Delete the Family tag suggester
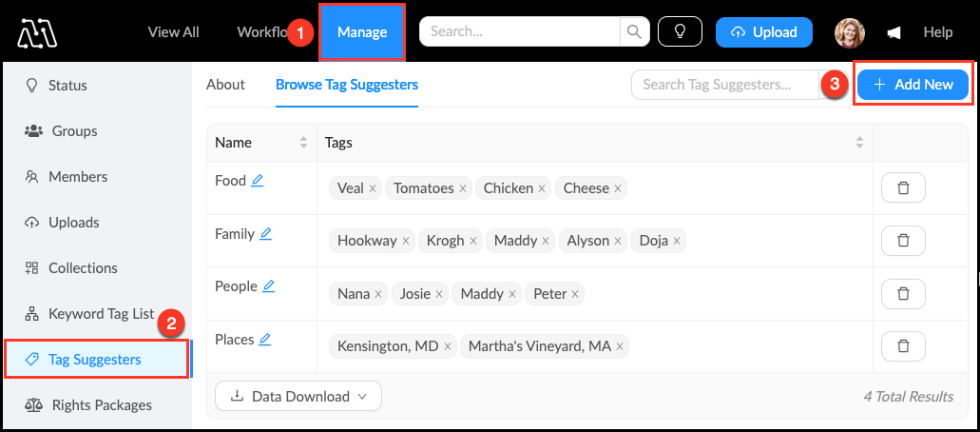 coord(903,241)
